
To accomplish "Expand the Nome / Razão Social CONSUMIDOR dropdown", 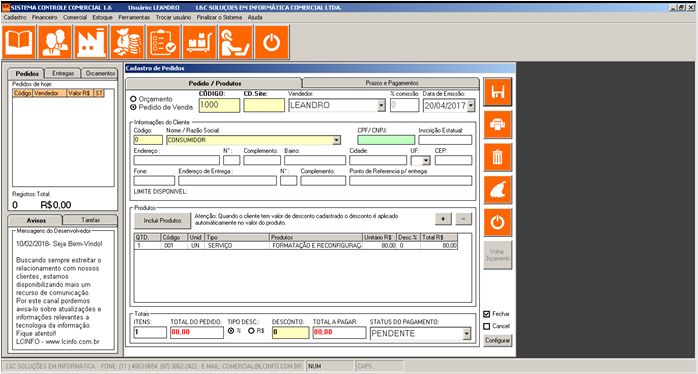I will point(337,140).
